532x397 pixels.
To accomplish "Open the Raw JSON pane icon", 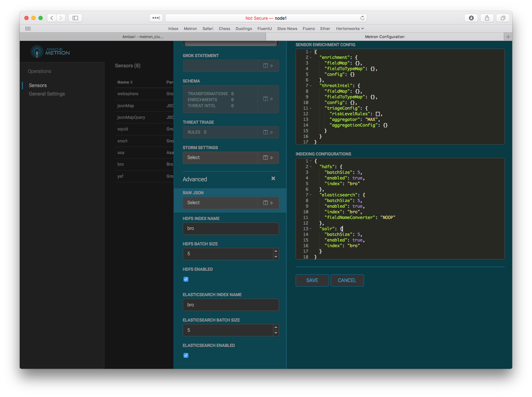I will pyautogui.click(x=268, y=203).
